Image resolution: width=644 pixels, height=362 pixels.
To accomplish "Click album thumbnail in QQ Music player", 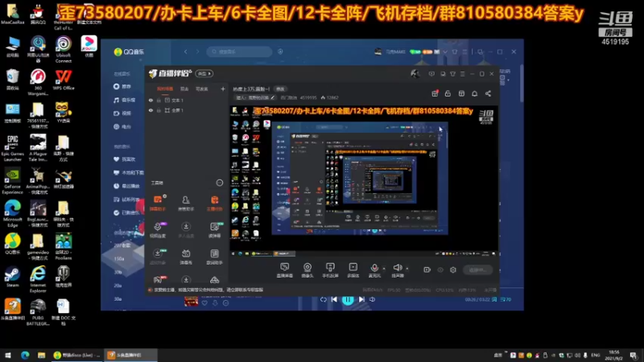I will coord(191,301).
